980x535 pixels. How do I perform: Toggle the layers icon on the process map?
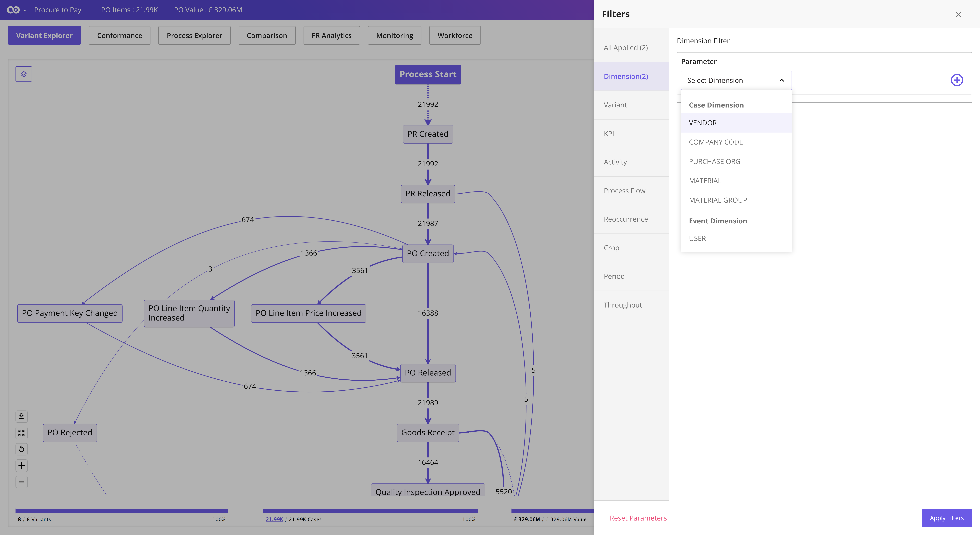pyautogui.click(x=24, y=74)
